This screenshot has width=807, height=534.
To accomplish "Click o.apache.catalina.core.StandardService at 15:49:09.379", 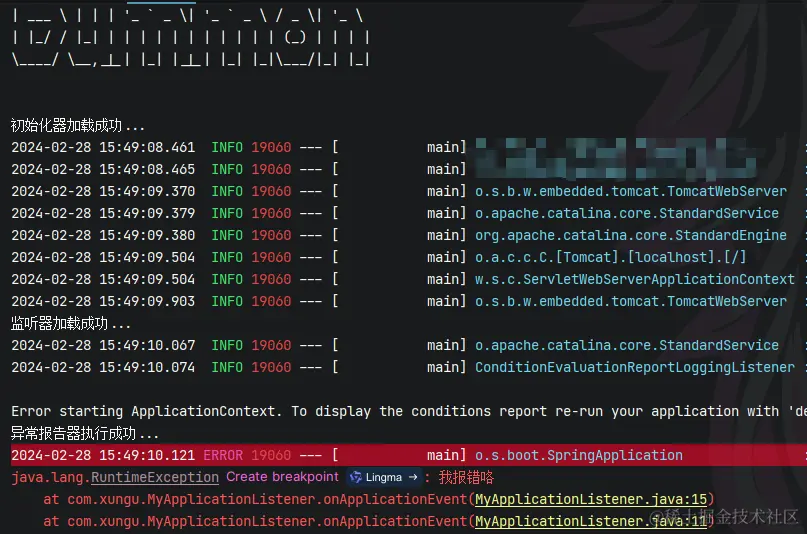I will (x=626, y=213).
